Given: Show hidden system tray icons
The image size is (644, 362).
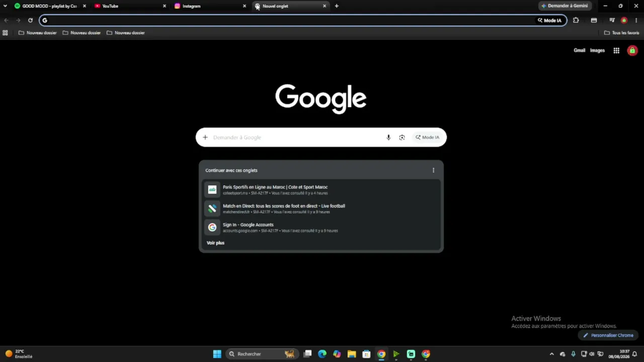Looking at the screenshot, I should pyautogui.click(x=552, y=354).
